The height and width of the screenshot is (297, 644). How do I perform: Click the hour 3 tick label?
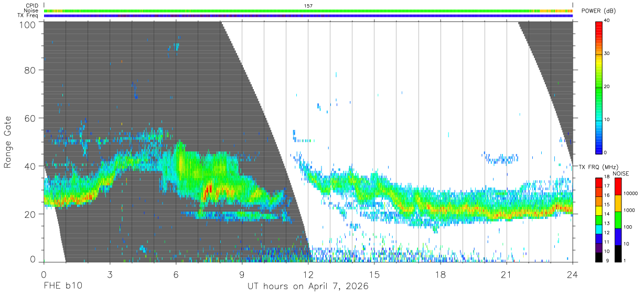pyautogui.click(x=110, y=274)
